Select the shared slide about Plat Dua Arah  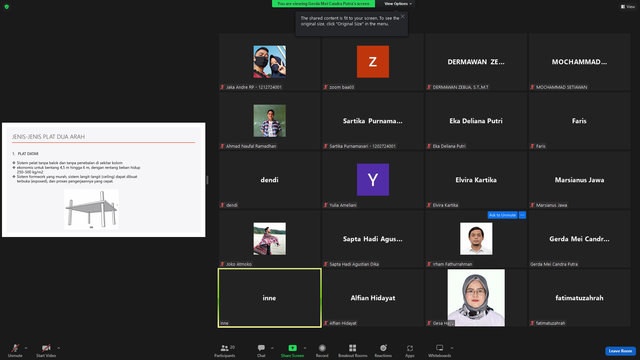point(104,180)
